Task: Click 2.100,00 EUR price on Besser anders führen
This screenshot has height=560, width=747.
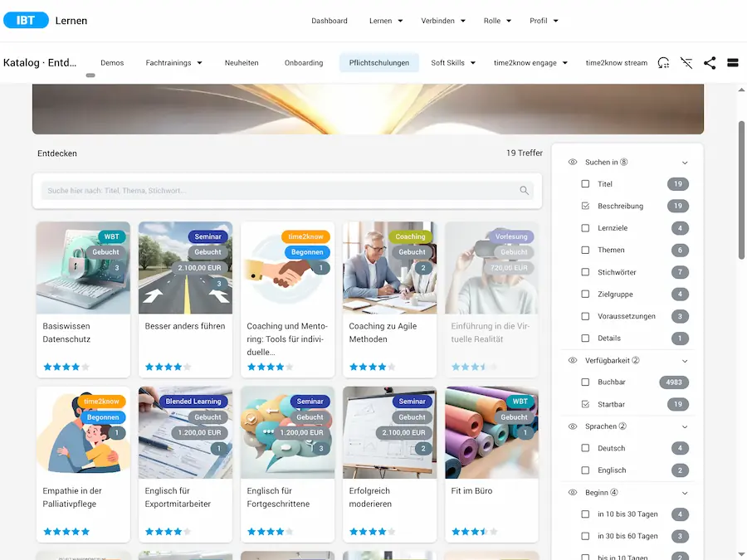Action: tap(199, 268)
